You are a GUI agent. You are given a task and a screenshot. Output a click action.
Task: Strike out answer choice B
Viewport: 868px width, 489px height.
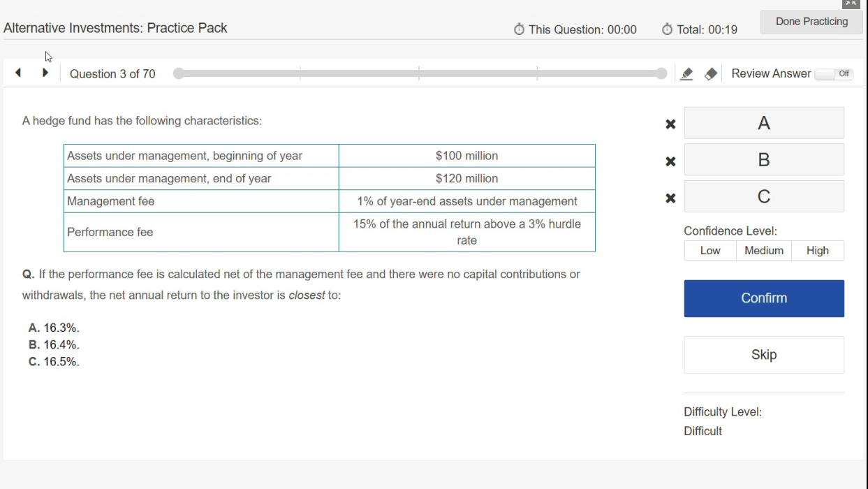tap(670, 161)
